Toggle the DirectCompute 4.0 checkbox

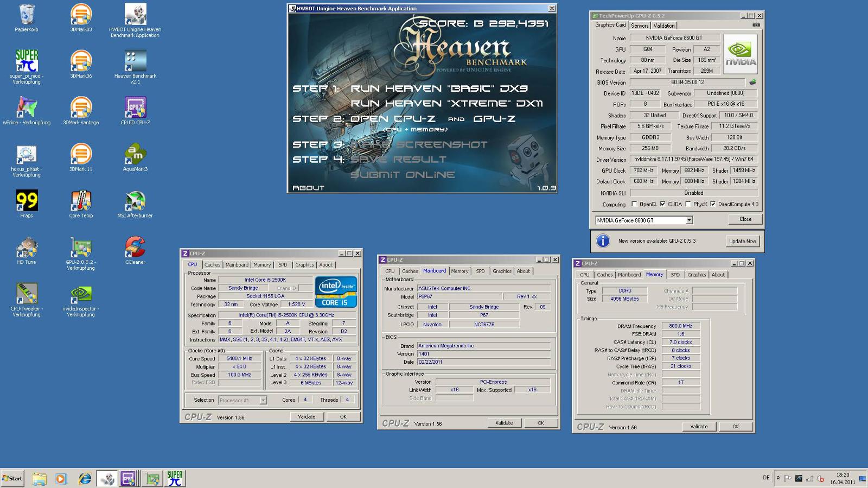point(713,204)
